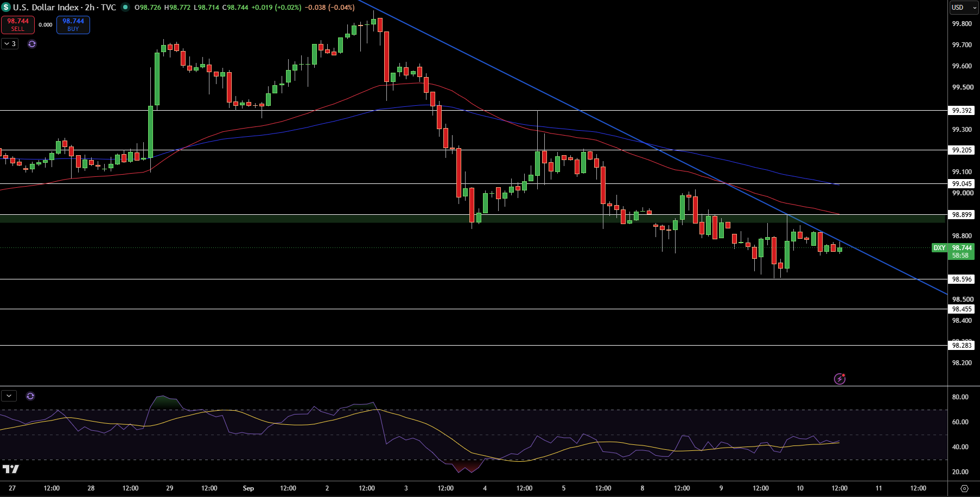The height and width of the screenshot is (497, 980).
Task: Click the +0.019 (+0.02%) change value
Action: [x=276, y=8]
